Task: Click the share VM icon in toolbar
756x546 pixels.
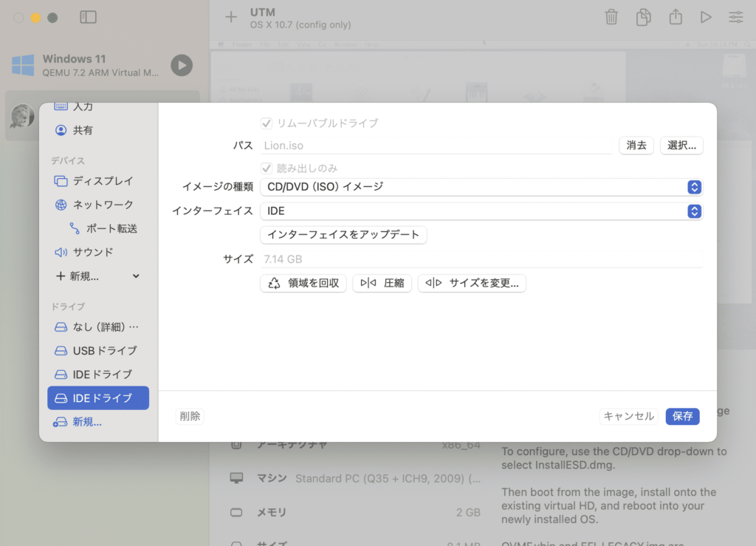Action: tap(676, 17)
